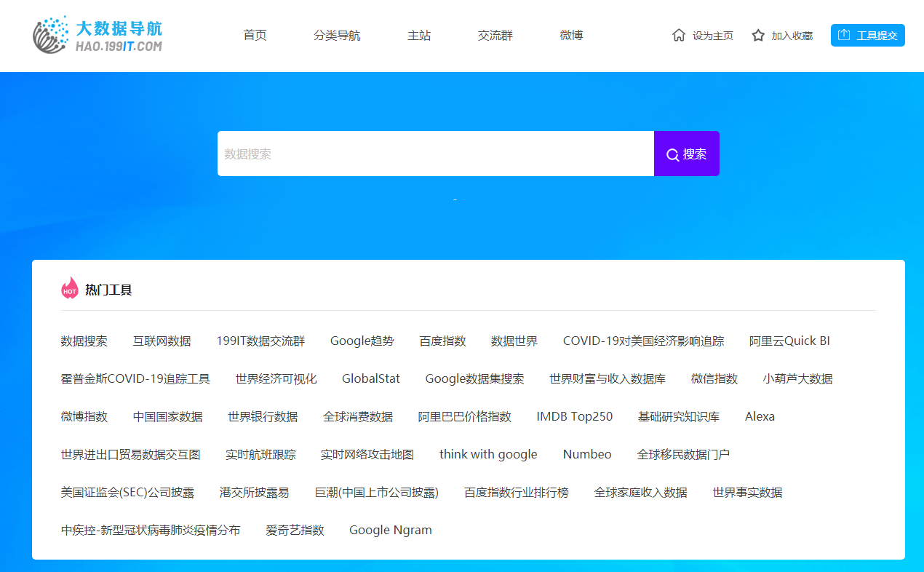Open the 分类导航 navigation item
924x572 pixels.
337,34
